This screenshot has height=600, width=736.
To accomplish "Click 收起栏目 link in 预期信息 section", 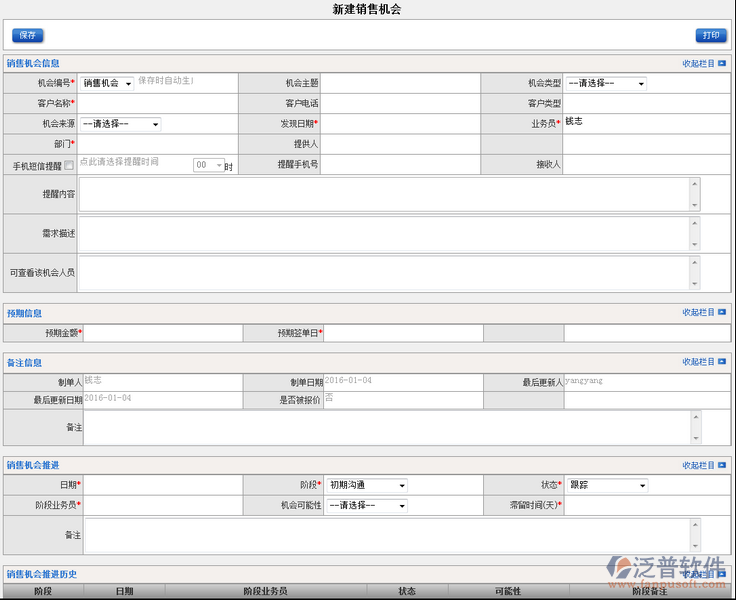I will coord(698,313).
